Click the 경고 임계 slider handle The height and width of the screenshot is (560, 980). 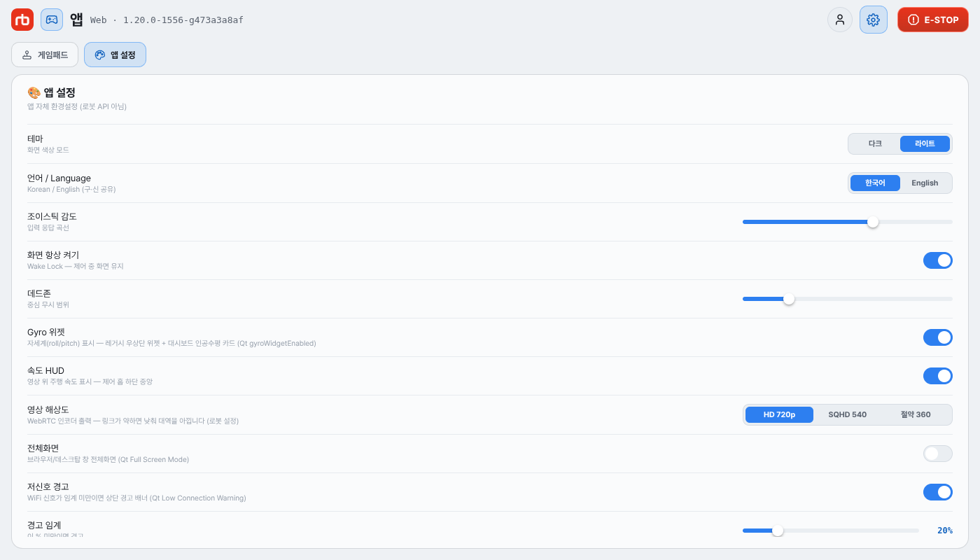click(778, 531)
